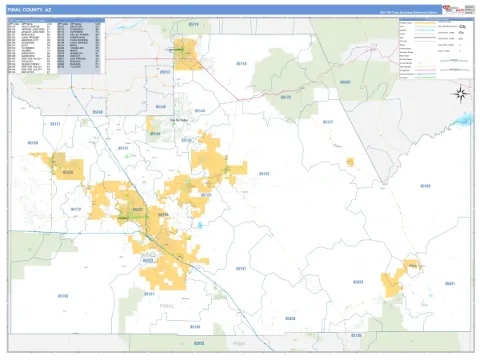This screenshot has width=480, height=360.
Task: Click the ZIP label 85140
Action: point(200,111)
